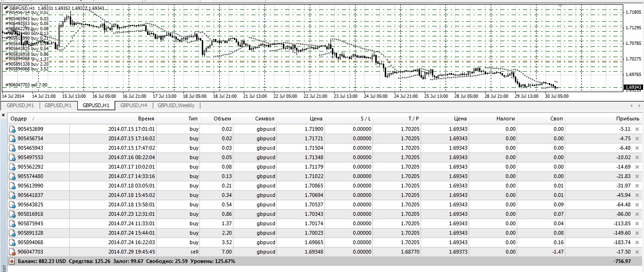The width and height of the screenshot is (644, 272).
Task: Open the GBPUSD,Weekly chart tab
Action: click(x=176, y=105)
